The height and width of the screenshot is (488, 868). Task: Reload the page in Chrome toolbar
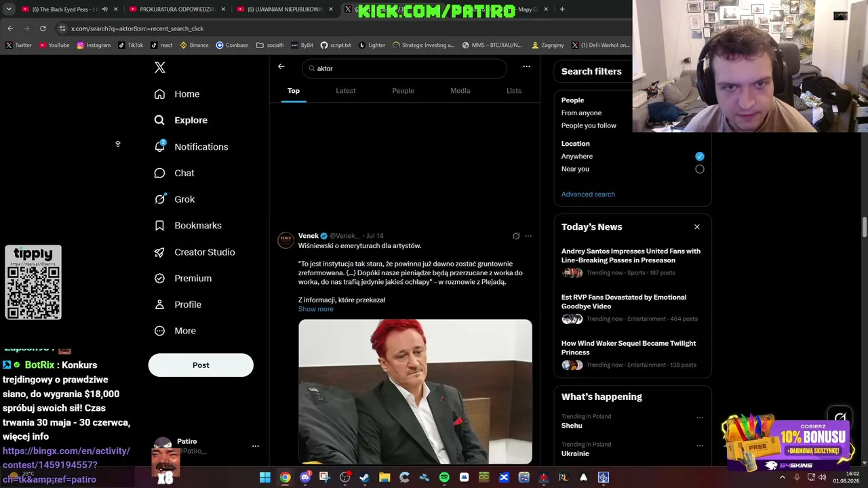[43, 28]
